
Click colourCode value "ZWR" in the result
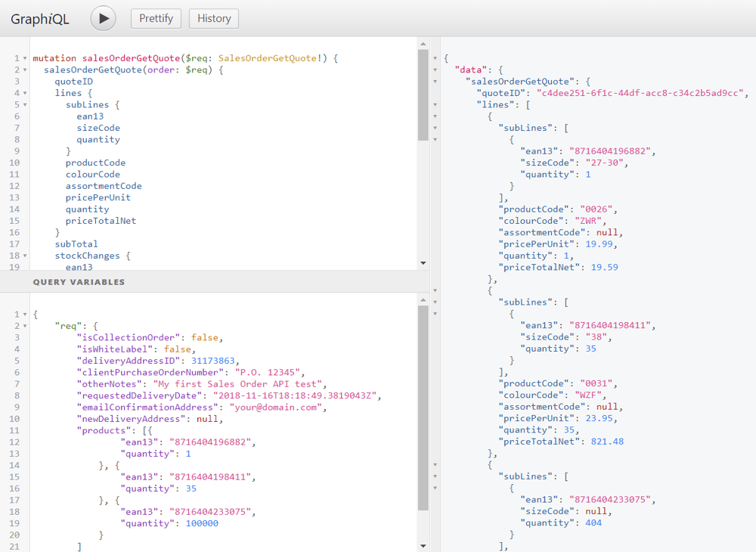coord(588,221)
